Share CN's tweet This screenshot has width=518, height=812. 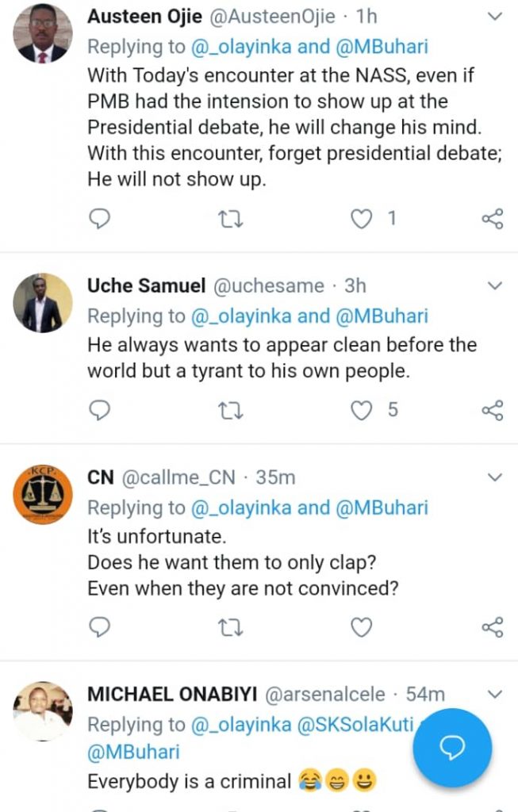point(493,628)
